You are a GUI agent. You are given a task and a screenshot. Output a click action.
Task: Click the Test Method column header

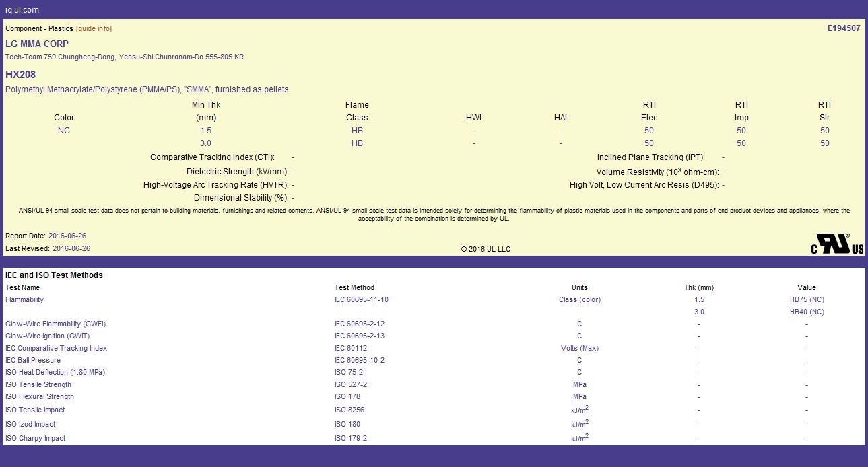pos(354,287)
